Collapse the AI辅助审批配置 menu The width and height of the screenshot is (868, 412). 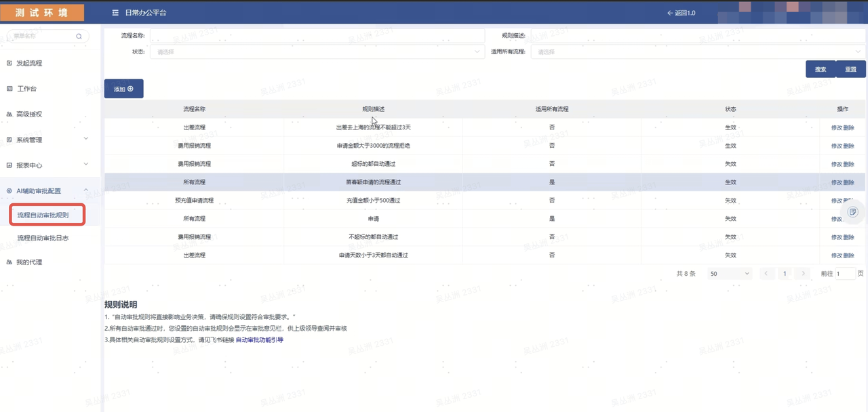point(85,191)
